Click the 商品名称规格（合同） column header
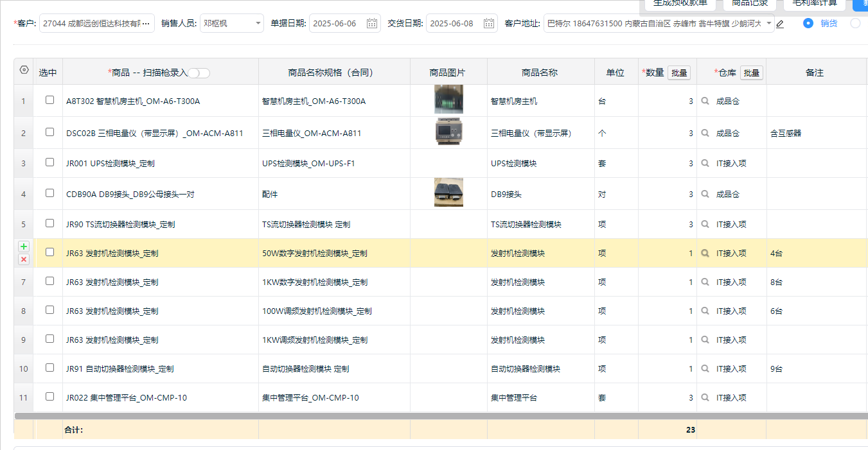868x450 pixels. point(334,73)
